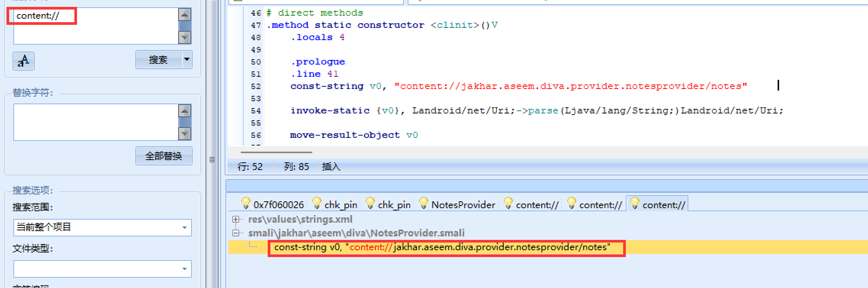Screen dimensions: 868x288
Task: Click the lightbulb icon on NotesProvider tab
Action: [423, 203]
